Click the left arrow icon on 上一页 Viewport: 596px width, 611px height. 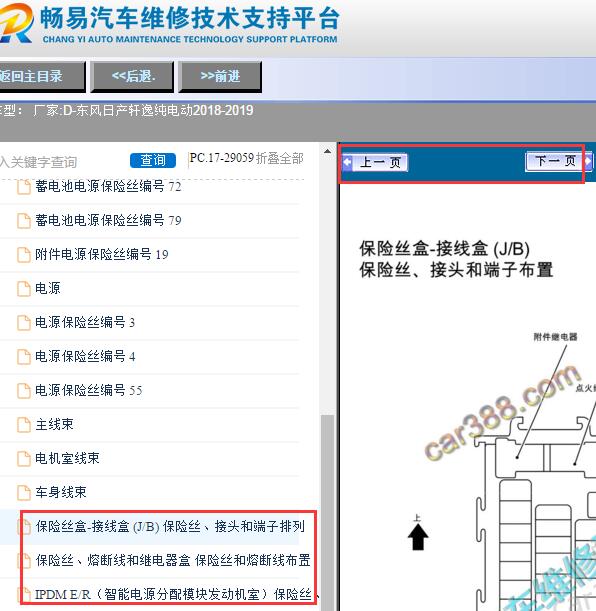(x=347, y=162)
